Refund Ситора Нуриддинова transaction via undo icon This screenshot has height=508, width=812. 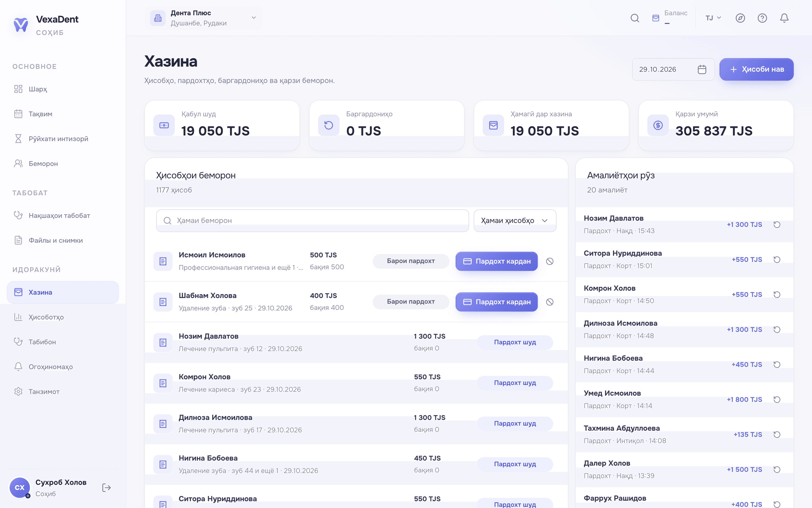[x=777, y=259]
